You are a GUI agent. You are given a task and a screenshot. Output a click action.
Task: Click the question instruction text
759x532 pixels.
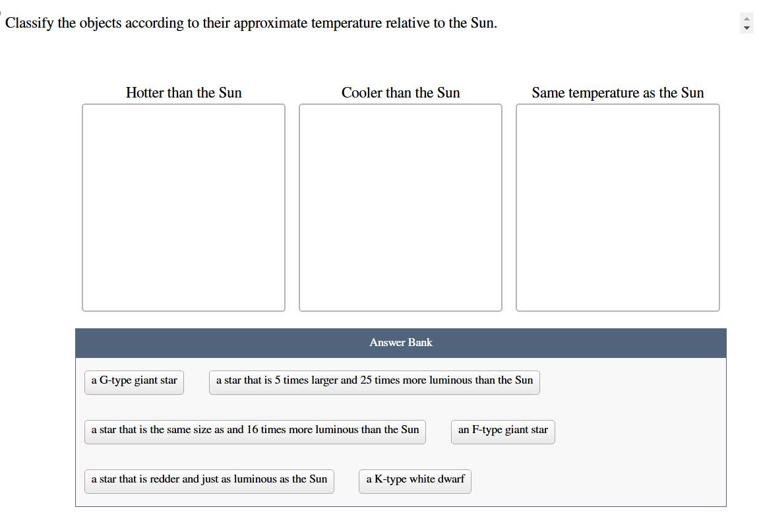tap(251, 22)
